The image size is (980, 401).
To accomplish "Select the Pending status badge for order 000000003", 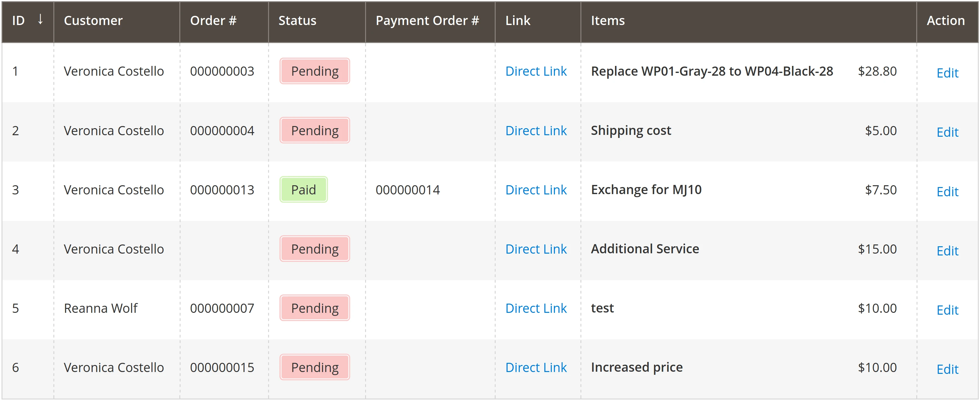I will coord(314,71).
